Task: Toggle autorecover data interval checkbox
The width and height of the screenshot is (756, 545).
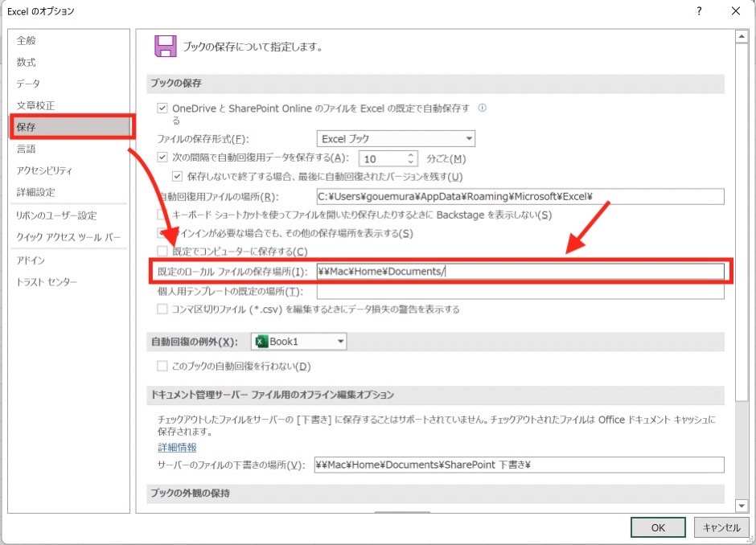Action: point(162,157)
